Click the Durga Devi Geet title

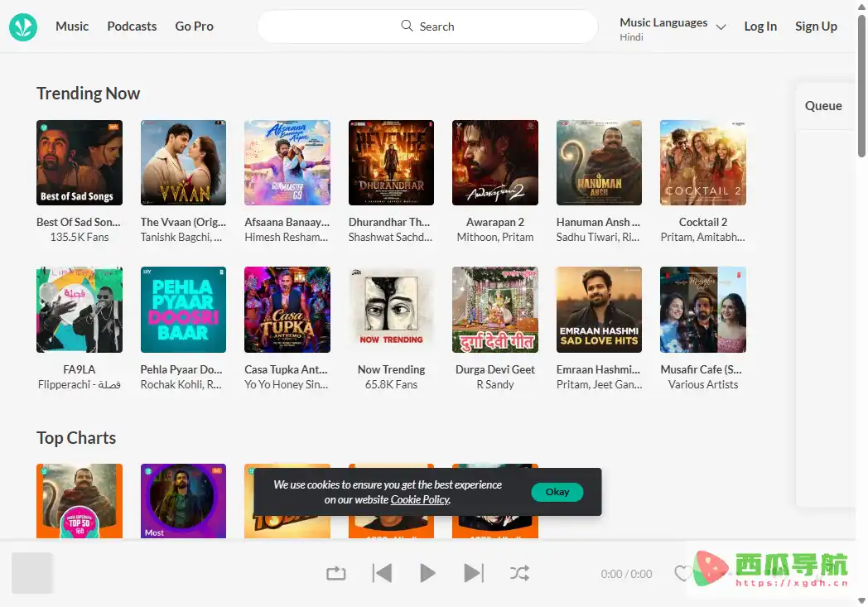pyautogui.click(x=495, y=369)
